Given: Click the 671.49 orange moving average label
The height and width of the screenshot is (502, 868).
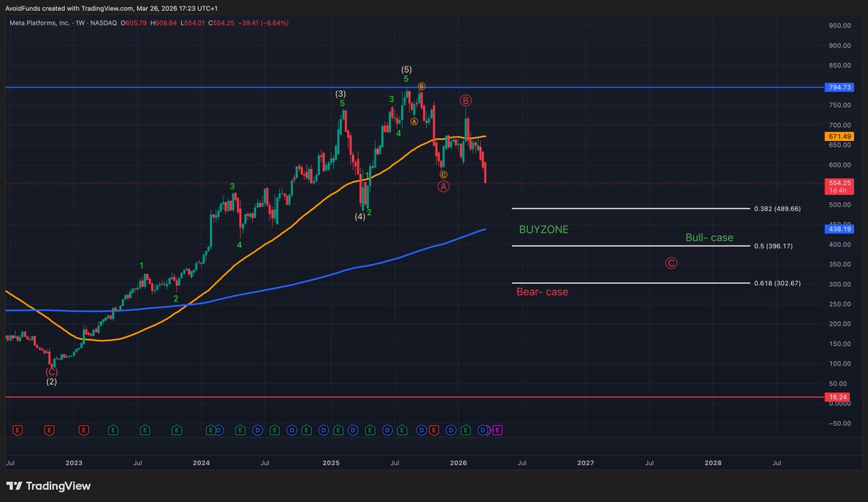Looking at the screenshot, I should 840,136.
